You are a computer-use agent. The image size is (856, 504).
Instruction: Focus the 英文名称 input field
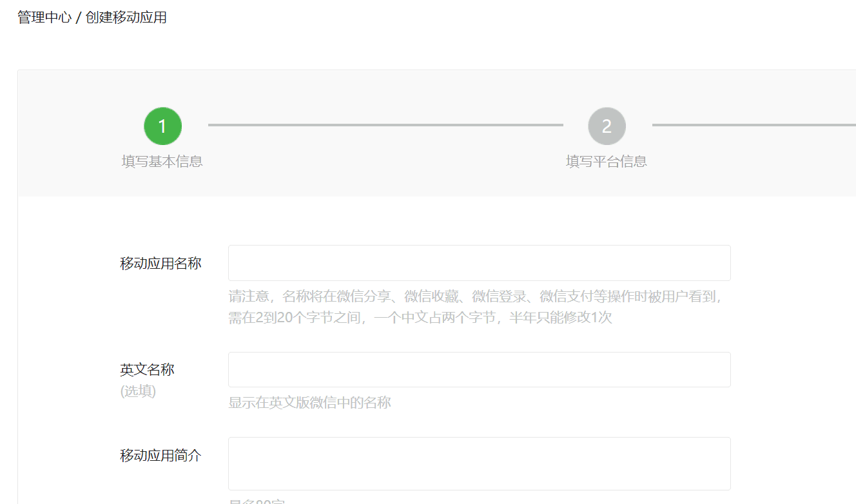click(x=479, y=369)
